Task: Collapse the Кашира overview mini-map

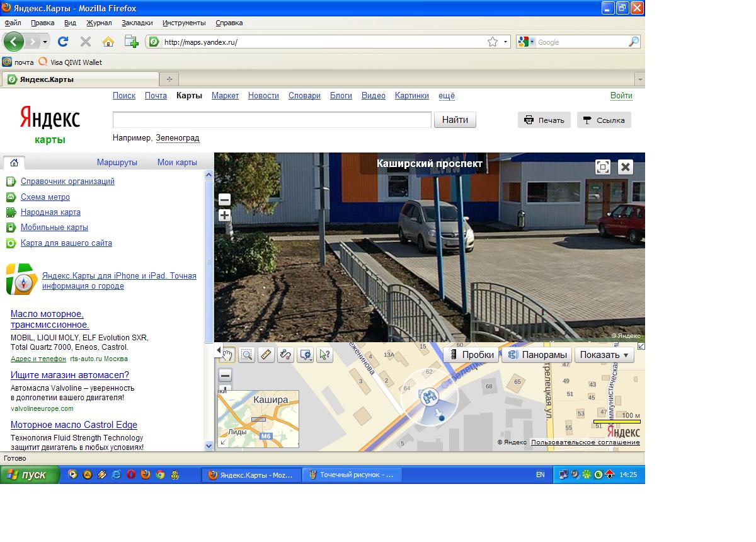Action: pyautogui.click(x=222, y=443)
